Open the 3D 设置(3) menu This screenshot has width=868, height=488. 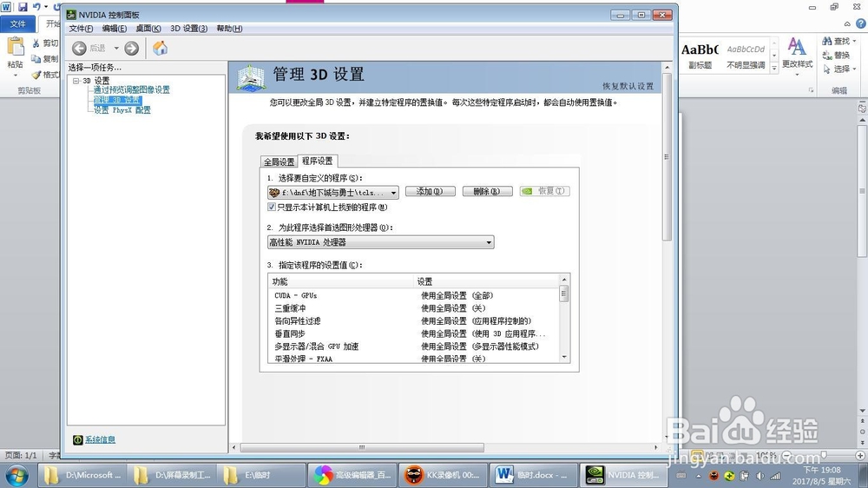(188, 29)
